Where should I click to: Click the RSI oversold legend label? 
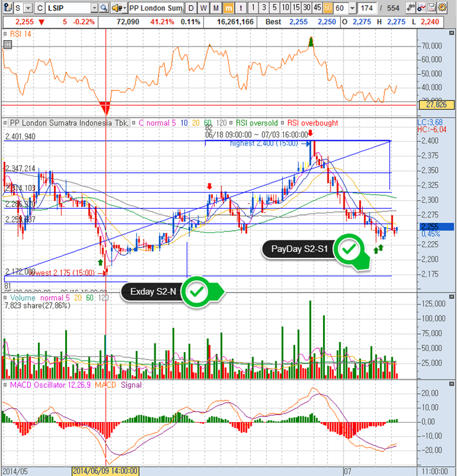point(257,123)
